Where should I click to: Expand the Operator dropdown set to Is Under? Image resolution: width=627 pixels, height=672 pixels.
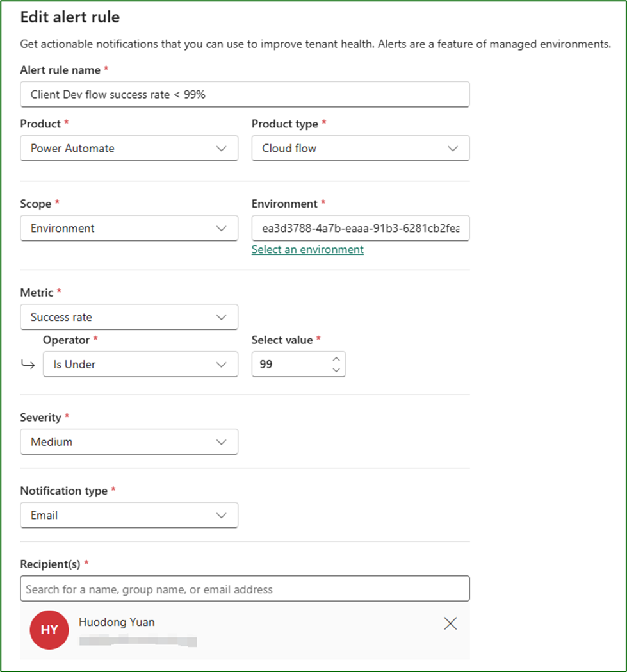[x=140, y=365]
